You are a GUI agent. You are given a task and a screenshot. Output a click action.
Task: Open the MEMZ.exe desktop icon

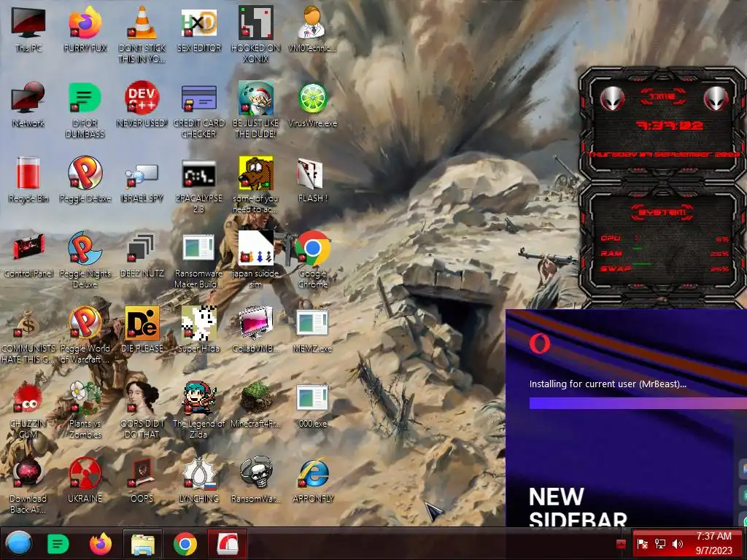(312, 330)
